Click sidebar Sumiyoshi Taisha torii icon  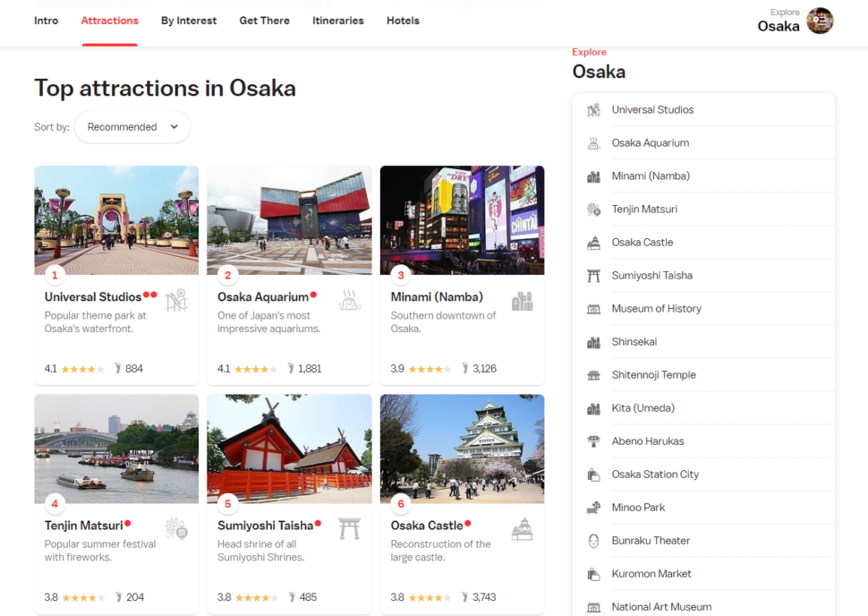click(593, 276)
